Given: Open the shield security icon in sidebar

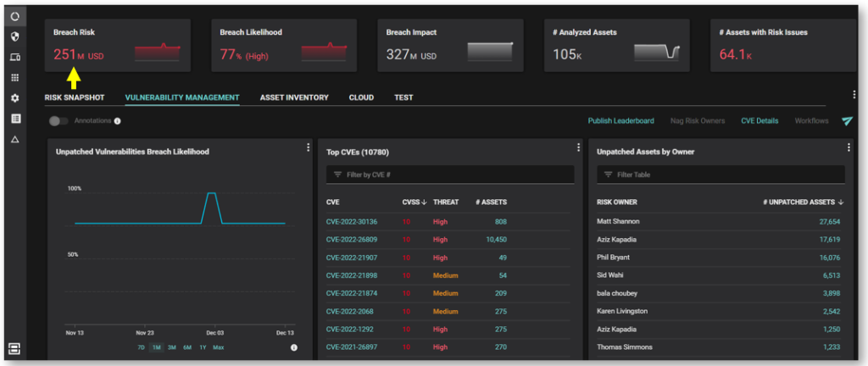Looking at the screenshot, I should 15,37.
